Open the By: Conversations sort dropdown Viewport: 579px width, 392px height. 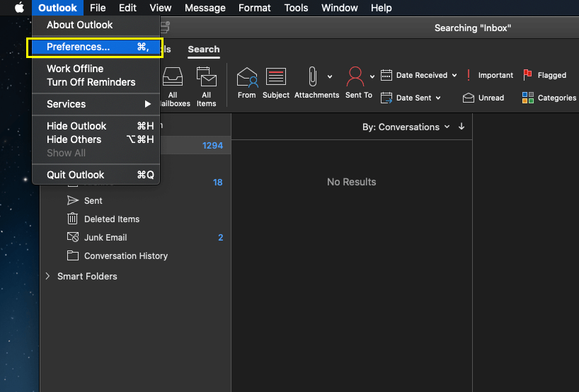click(x=406, y=127)
